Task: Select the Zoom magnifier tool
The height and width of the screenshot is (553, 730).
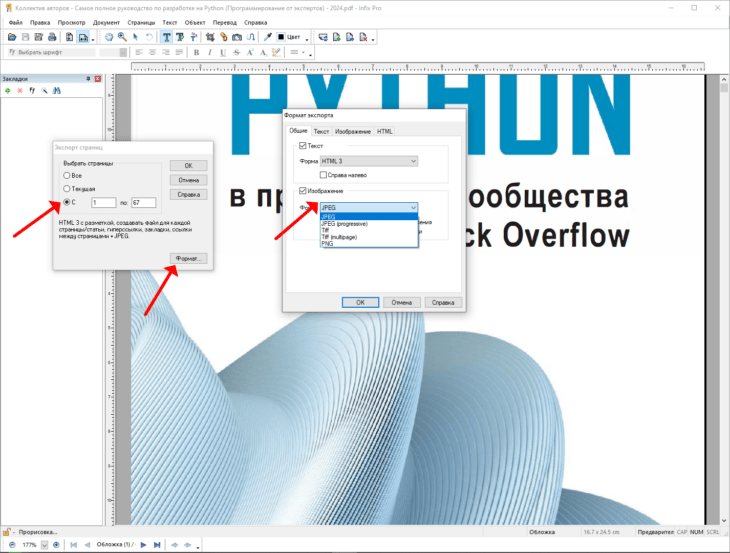Action: pos(122,37)
